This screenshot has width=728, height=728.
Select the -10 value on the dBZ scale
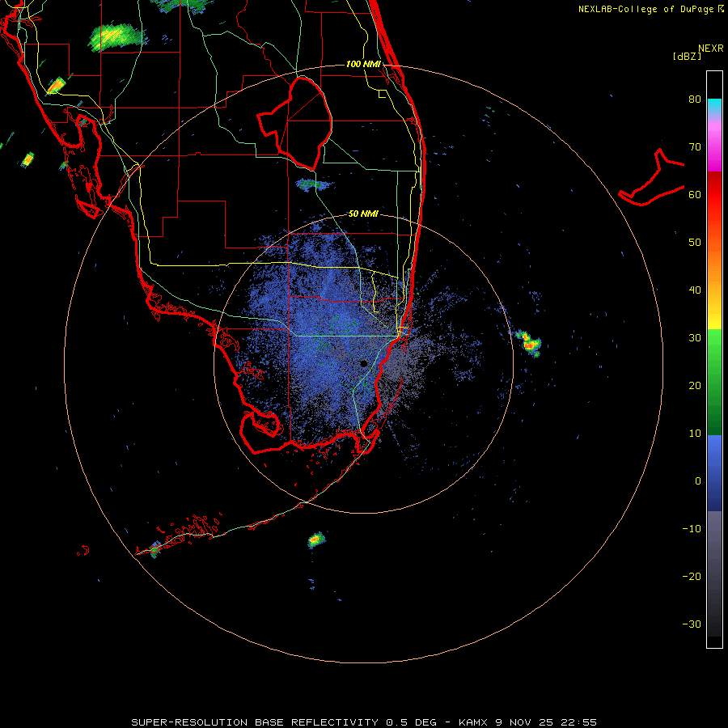[x=692, y=529]
